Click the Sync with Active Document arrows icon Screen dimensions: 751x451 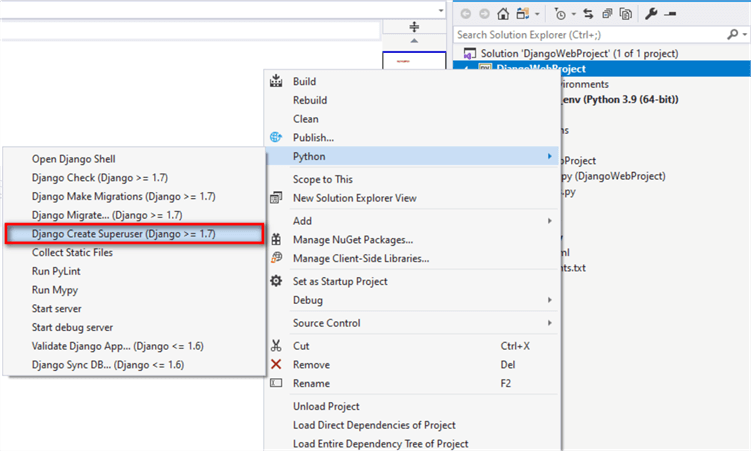tap(588, 14)
